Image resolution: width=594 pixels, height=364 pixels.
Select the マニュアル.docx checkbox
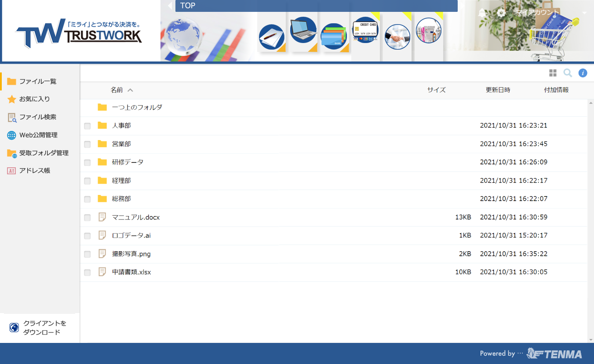coord(87,217)
